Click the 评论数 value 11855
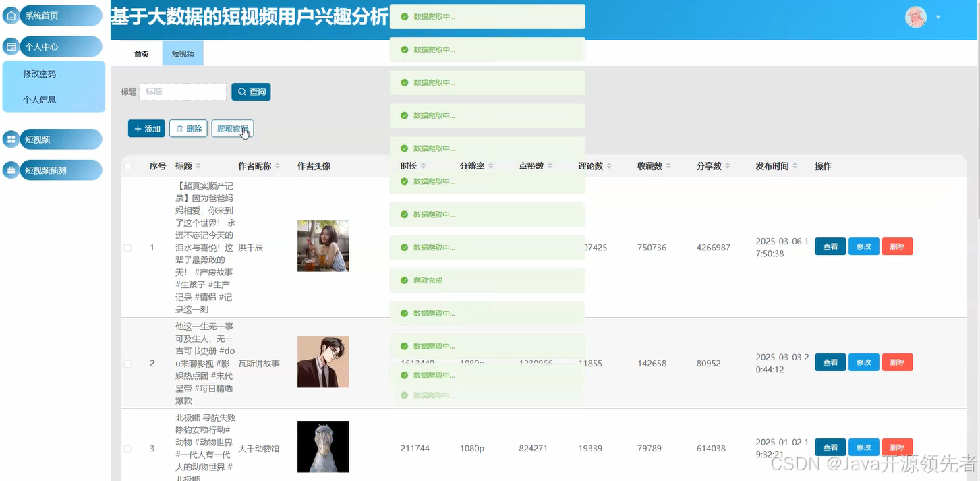Screen dimensions: 980x481 pos(590,364)
